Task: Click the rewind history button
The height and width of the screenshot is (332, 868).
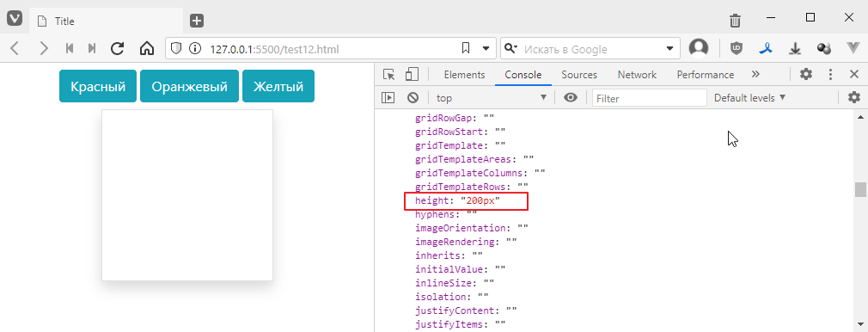Action: click(x=70, y=49)
